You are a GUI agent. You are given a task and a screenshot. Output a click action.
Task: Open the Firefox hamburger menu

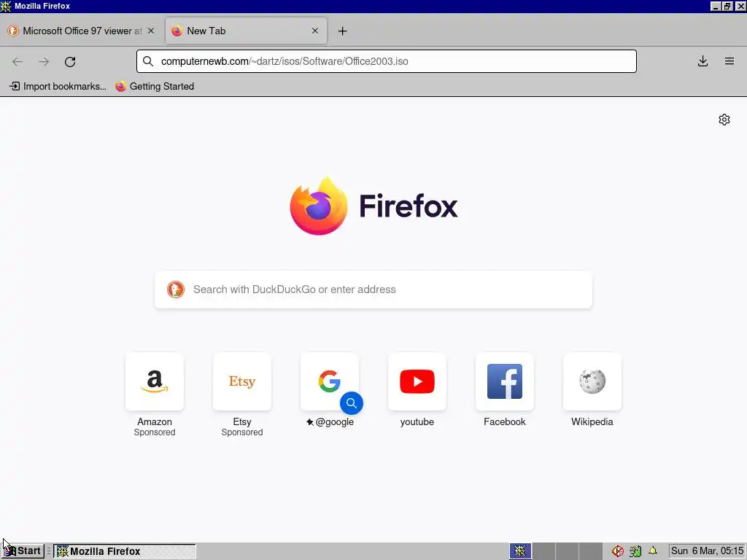(729, 61)
